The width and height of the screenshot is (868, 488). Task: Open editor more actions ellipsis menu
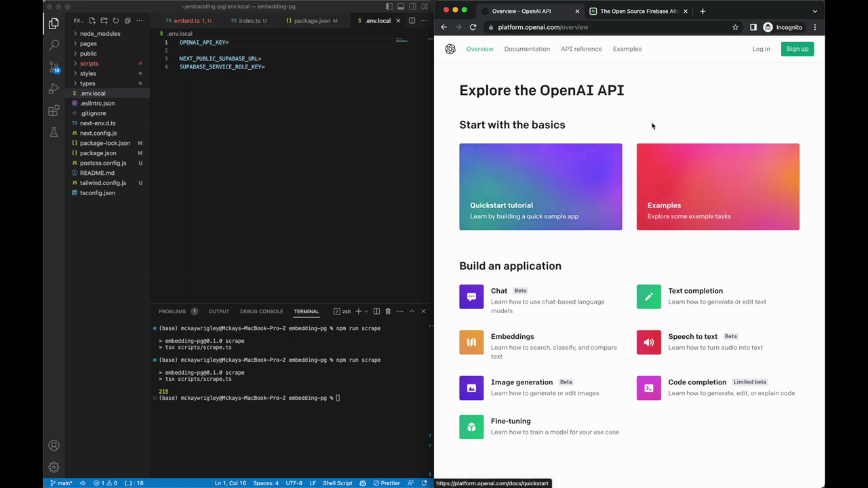(423, 20)
